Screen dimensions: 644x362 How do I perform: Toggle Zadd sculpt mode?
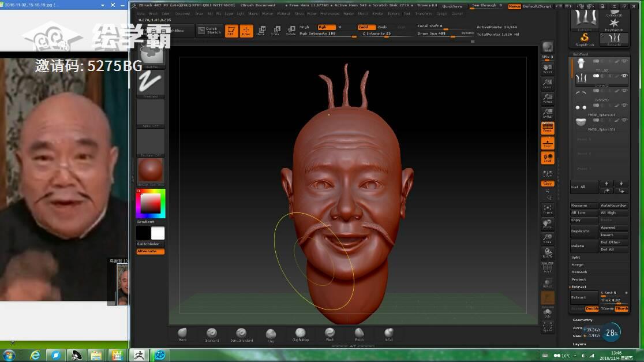(x=366, y=27)
